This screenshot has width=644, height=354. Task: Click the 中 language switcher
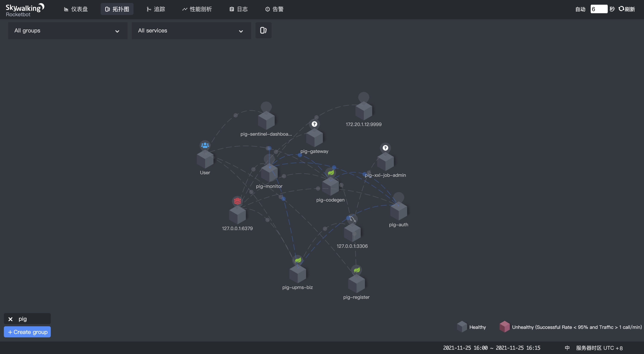point(567,348)
